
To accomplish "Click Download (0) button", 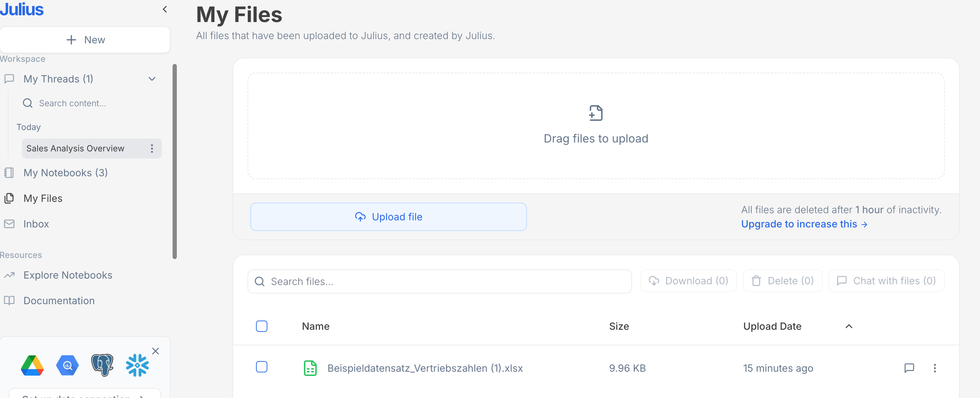I will tap(688, 281).
